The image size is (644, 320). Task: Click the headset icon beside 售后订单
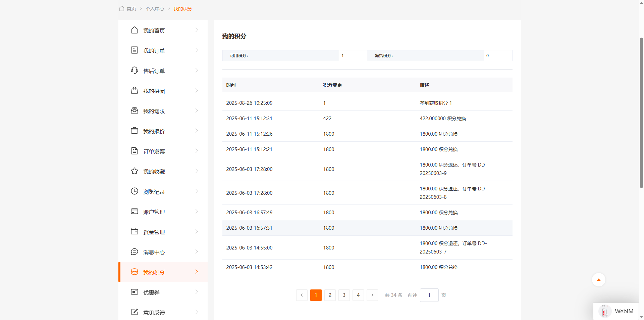pos(135,71)
